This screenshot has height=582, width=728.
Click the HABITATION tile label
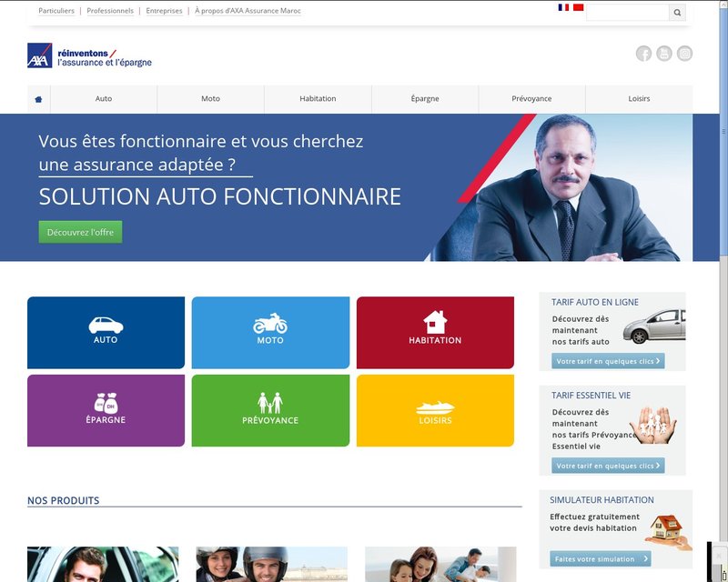click(435, 340)
